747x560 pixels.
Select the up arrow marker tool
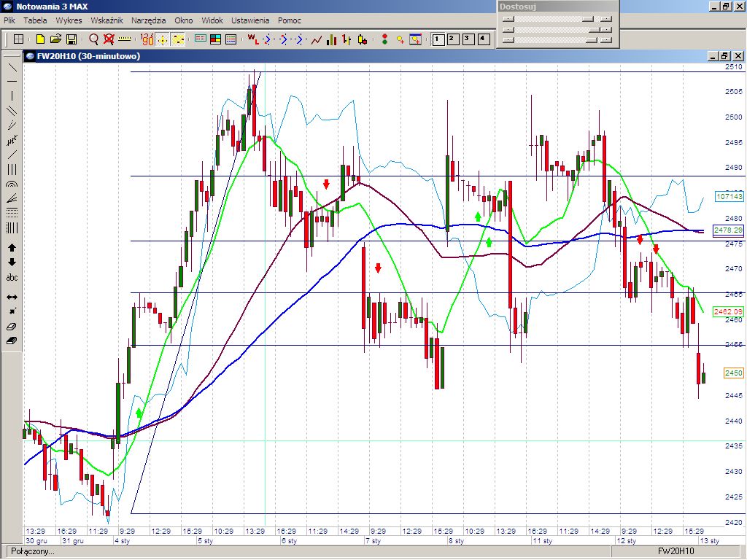click(12, 248)
